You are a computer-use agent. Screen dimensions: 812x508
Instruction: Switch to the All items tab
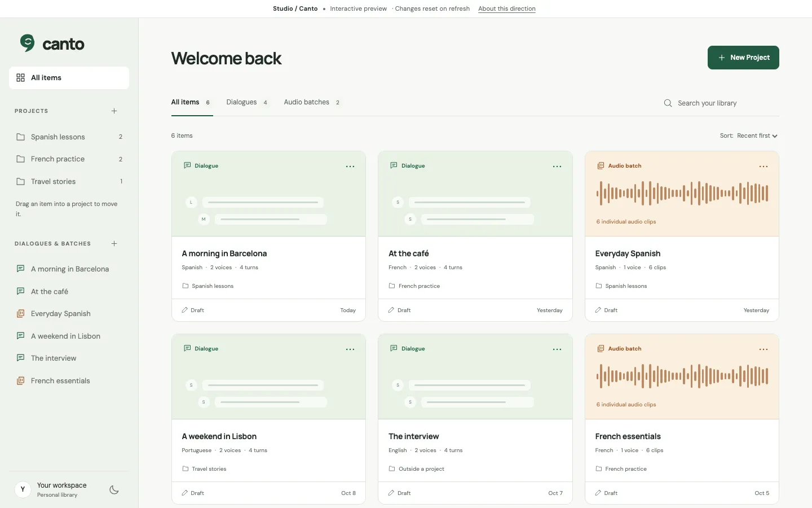(192, 103)
